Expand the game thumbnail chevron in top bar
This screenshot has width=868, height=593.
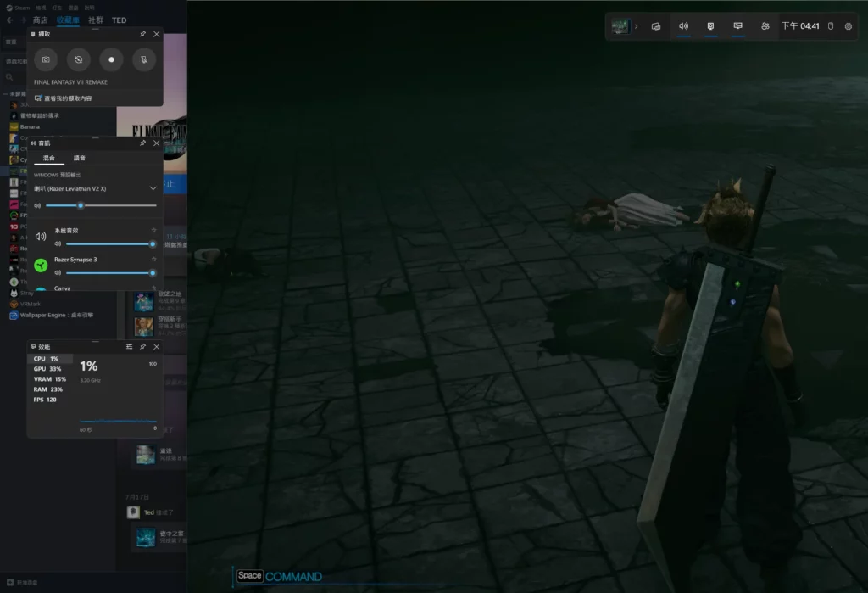point(637,26)
